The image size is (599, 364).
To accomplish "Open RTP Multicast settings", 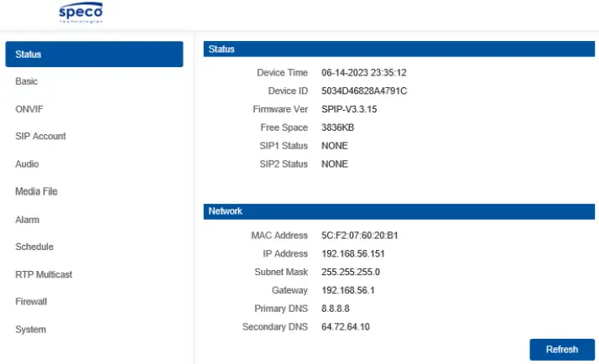I will [44, 274].
